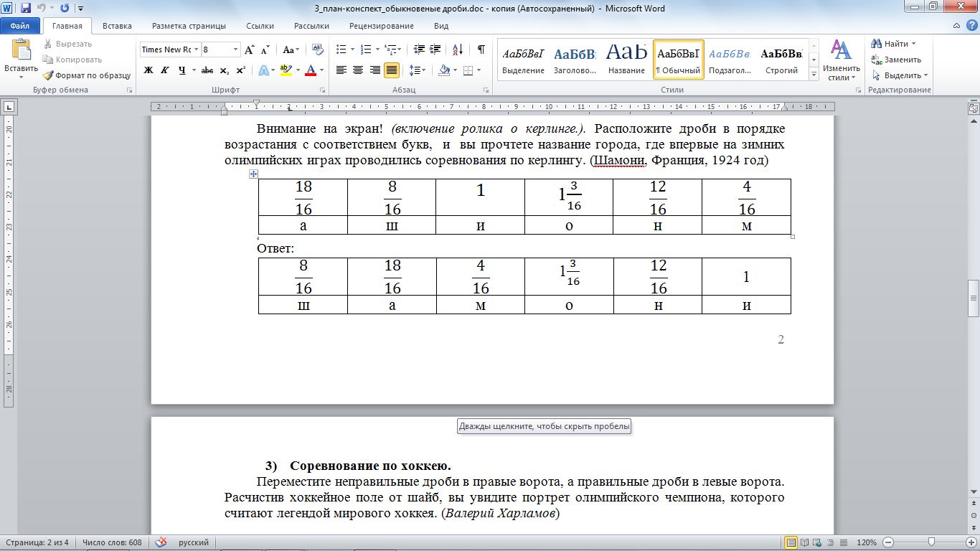This screenshot has height=551, width=980.
Task: Open the font size dropdown
Action: (x=235, y=50)
